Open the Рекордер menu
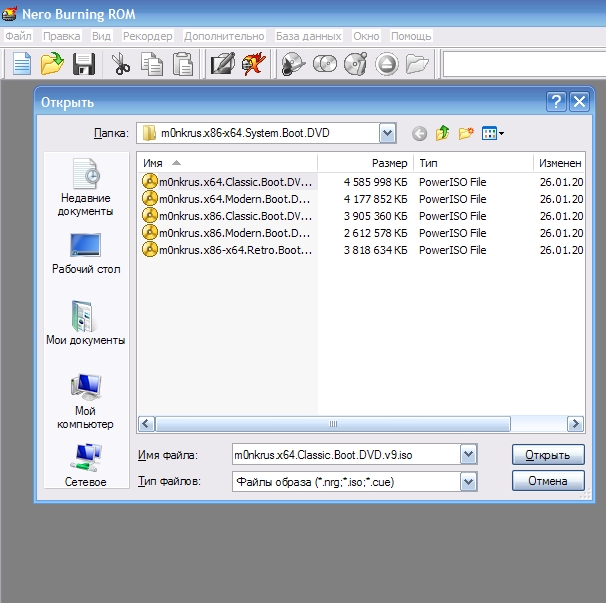 pyautogui.click(x=147, y=36)
